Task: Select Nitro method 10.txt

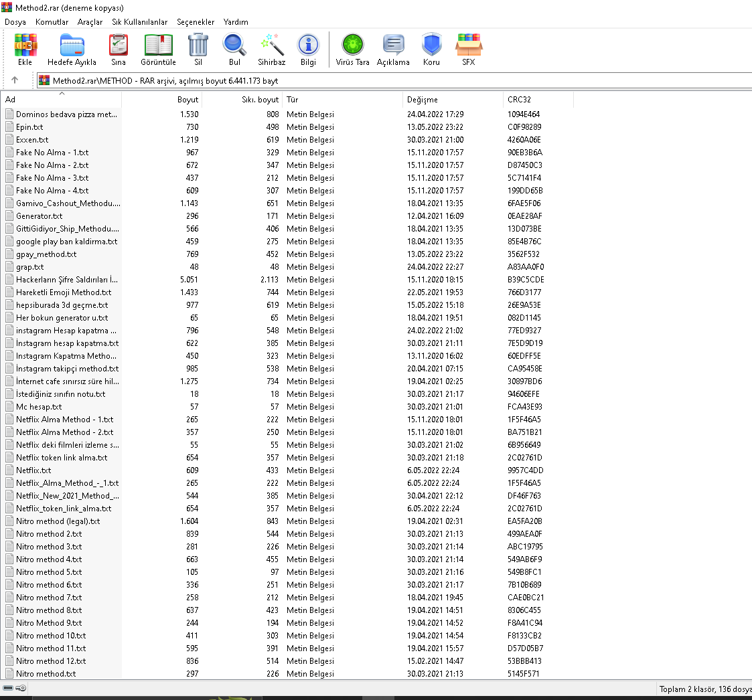Action: [x=51, y=635]
